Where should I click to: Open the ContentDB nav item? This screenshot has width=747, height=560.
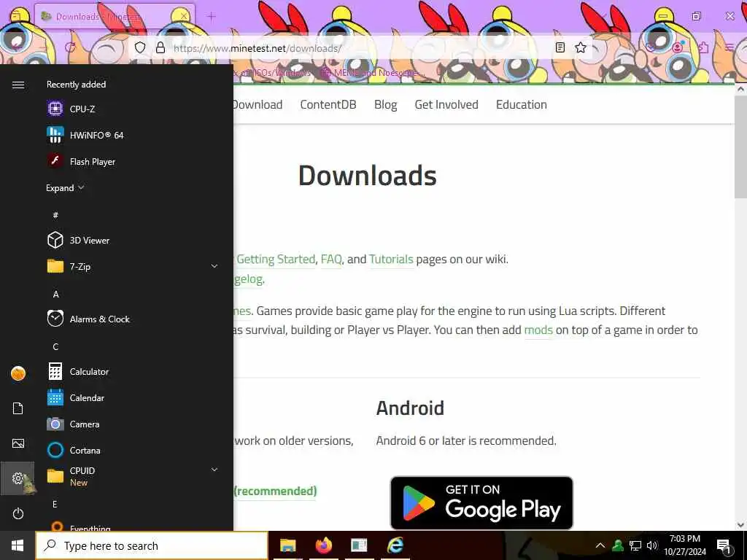point(328,105)
